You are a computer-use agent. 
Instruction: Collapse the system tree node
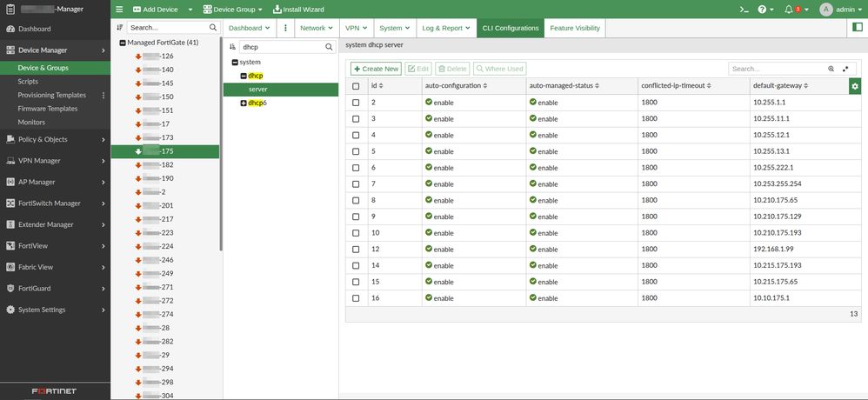(236, 63)
